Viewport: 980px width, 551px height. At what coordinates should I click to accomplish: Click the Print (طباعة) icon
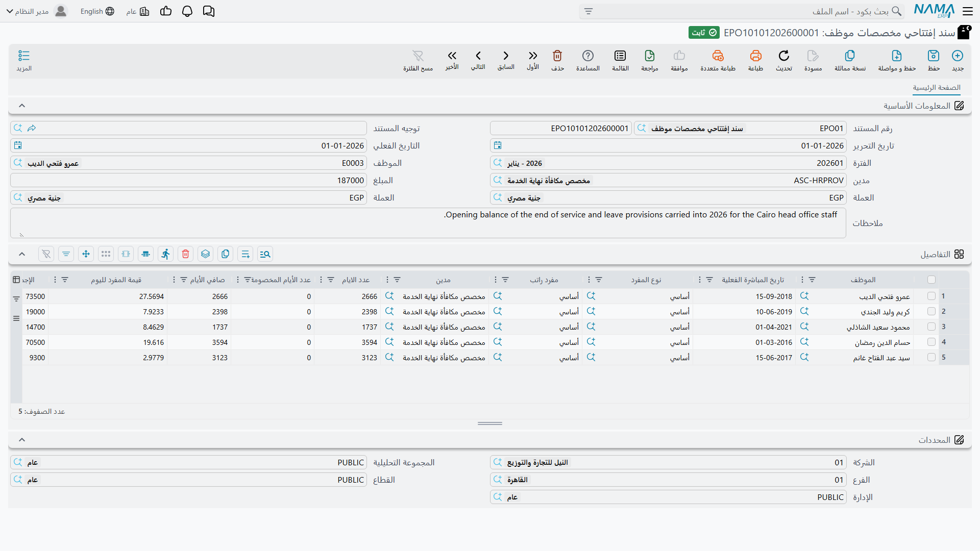click(x=755, y=60)
